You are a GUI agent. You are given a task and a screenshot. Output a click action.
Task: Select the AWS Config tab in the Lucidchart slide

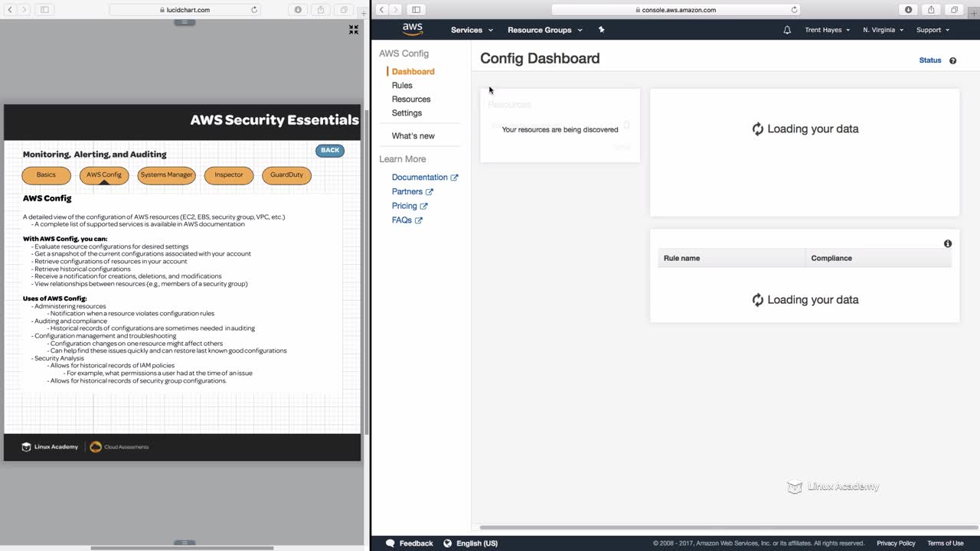(104, 175)
